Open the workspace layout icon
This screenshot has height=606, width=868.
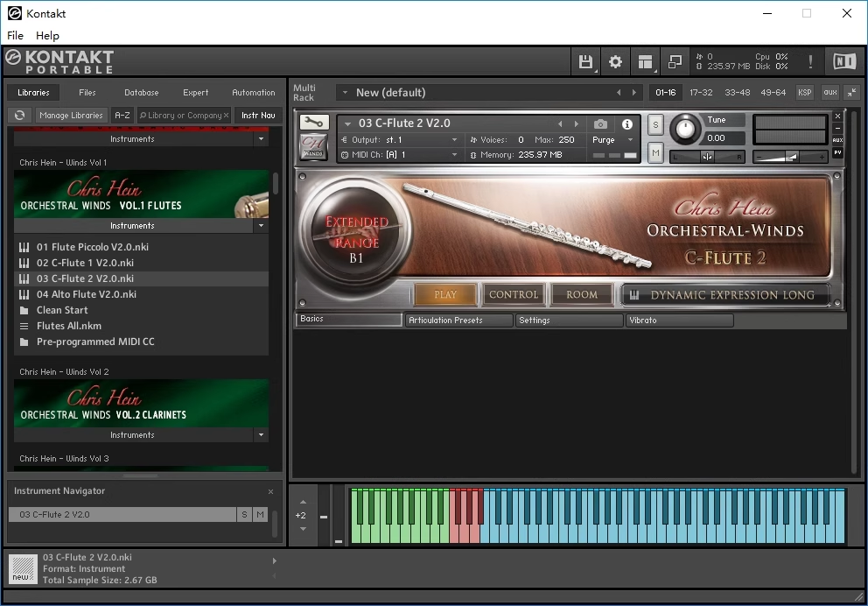pyautogui.click(x=645, y=61)
